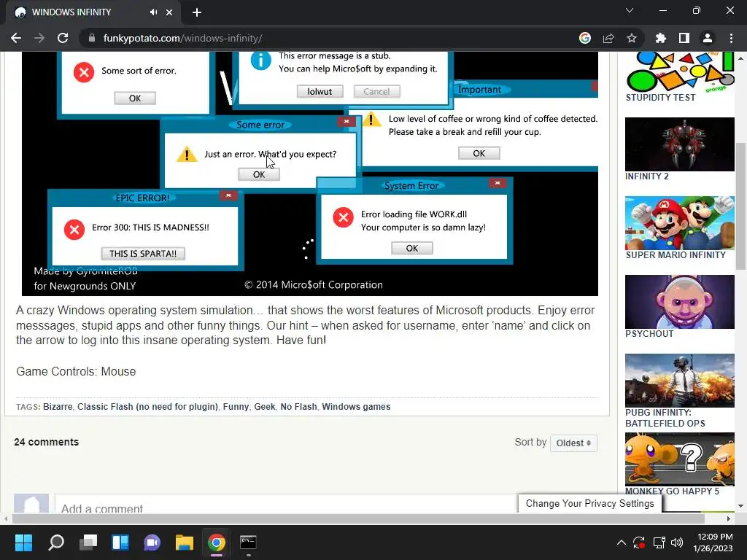747x560 pixels.
Task: Bookmark this page with the star
Action: point(632,38)
